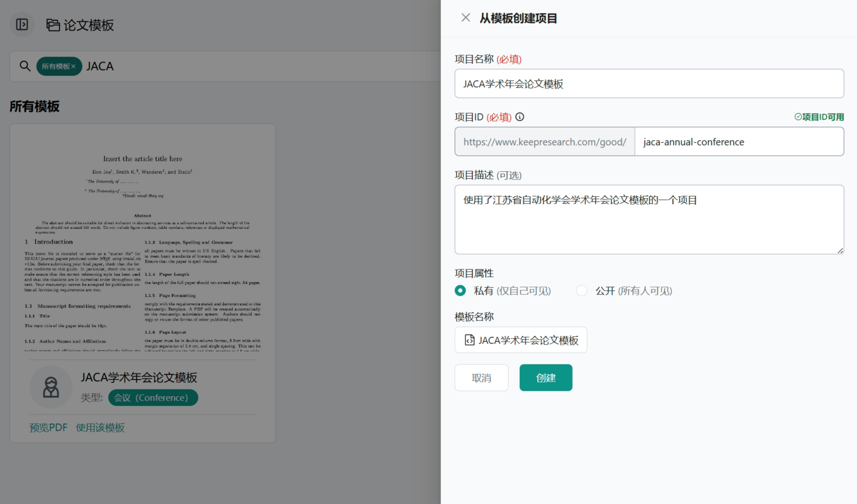Click into the 项目描述 text area
Viewport: 857px width, 504px height.
point(649,219)
